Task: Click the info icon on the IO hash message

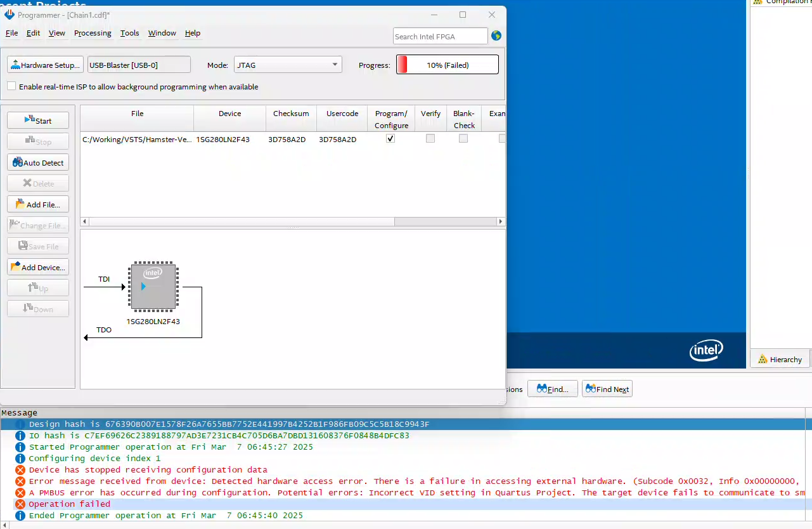Action: (20, 436)
